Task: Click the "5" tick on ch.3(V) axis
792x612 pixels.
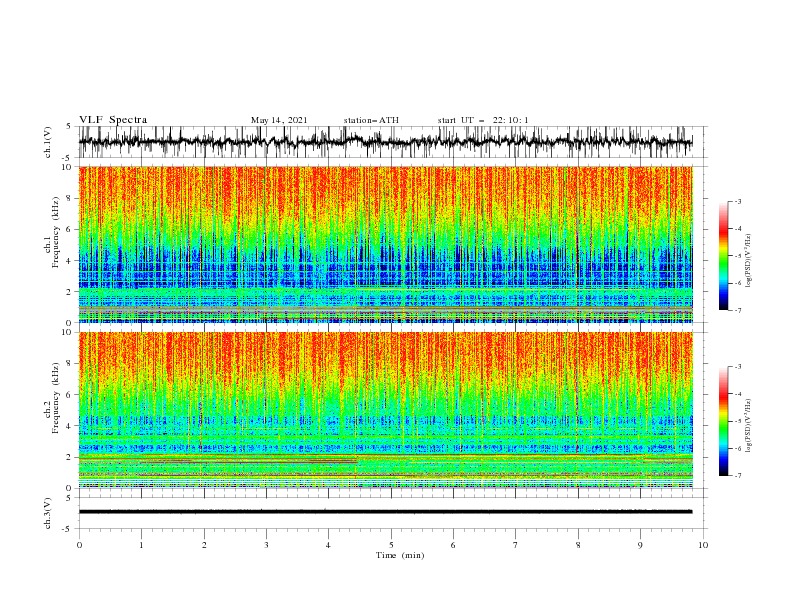Action: (x=69, y=498)
